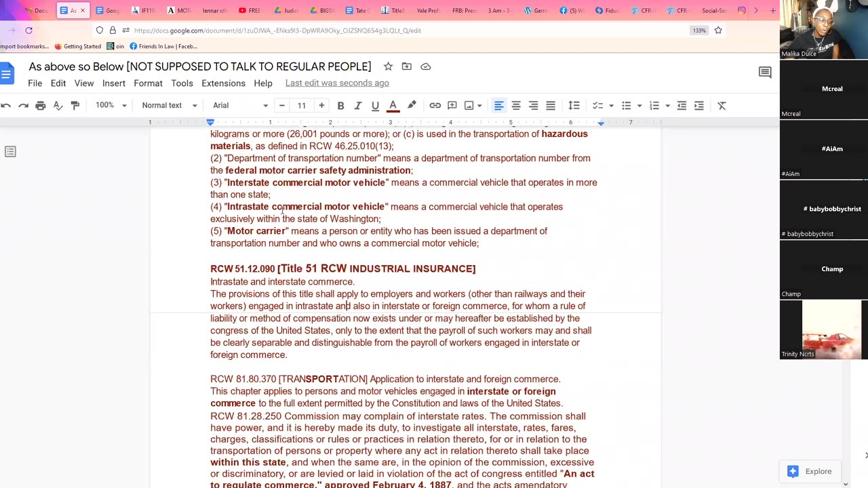Expand the numbered list options arrow

[x=667, y=105]
